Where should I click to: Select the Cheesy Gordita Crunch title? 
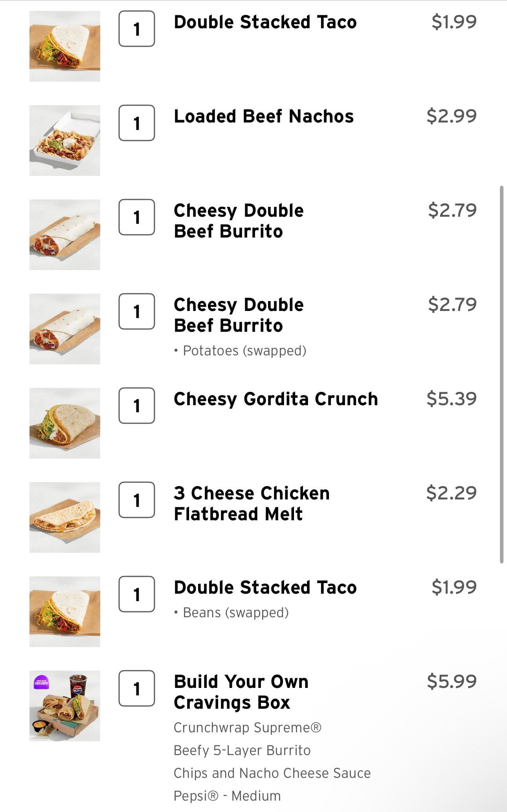coord(276,399)
